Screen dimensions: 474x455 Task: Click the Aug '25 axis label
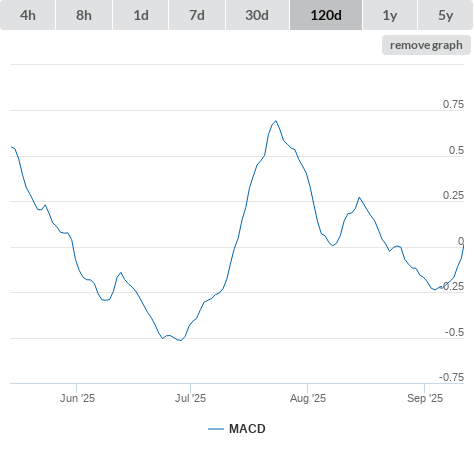coord(308,398)
